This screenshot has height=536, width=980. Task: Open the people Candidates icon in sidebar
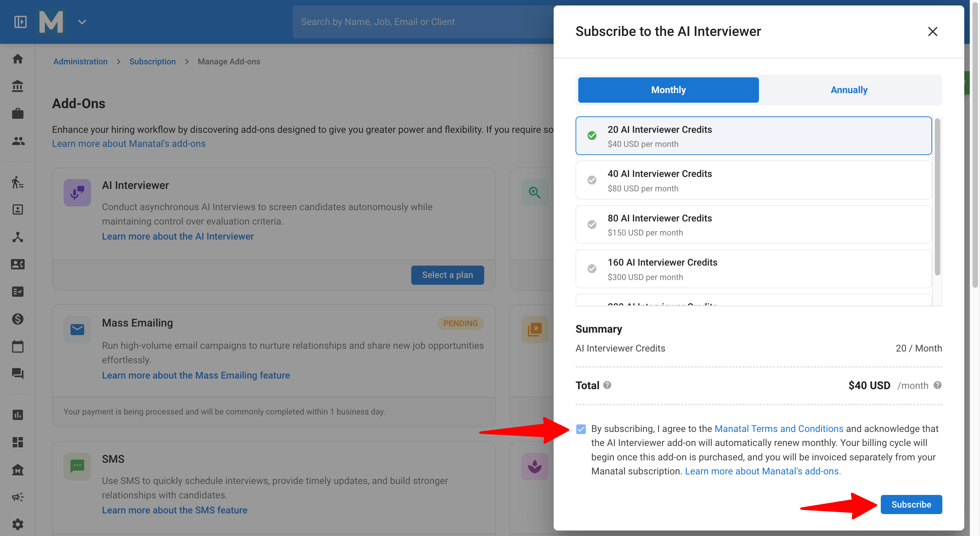point(17,141)
